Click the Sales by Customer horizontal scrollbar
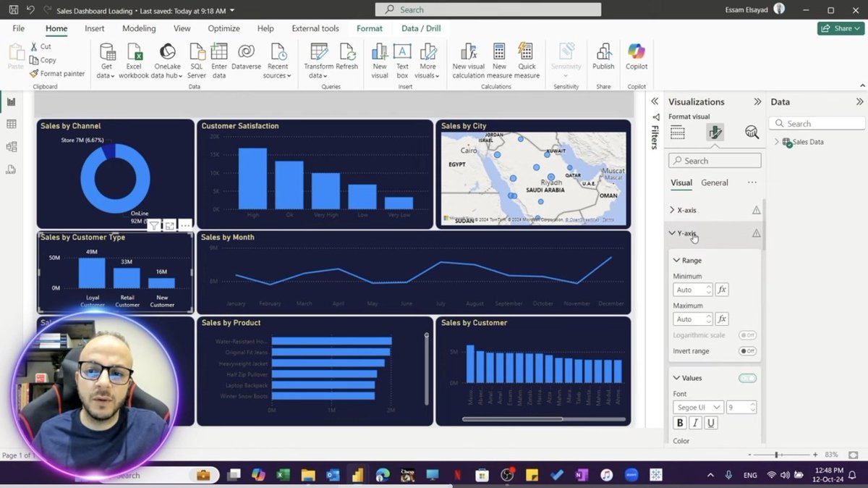 click(512, 418)
